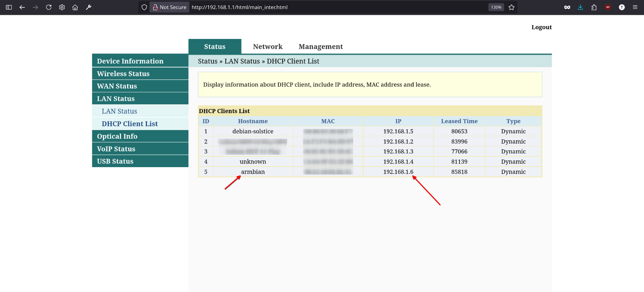
Task: Bookmark this page with the star
Action: tap(512, 7)
